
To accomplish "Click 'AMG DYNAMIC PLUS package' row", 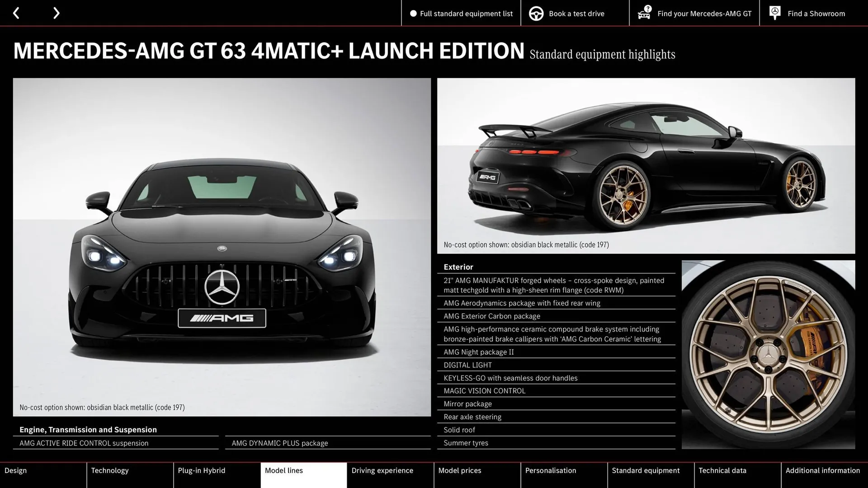I will (328, 443).
